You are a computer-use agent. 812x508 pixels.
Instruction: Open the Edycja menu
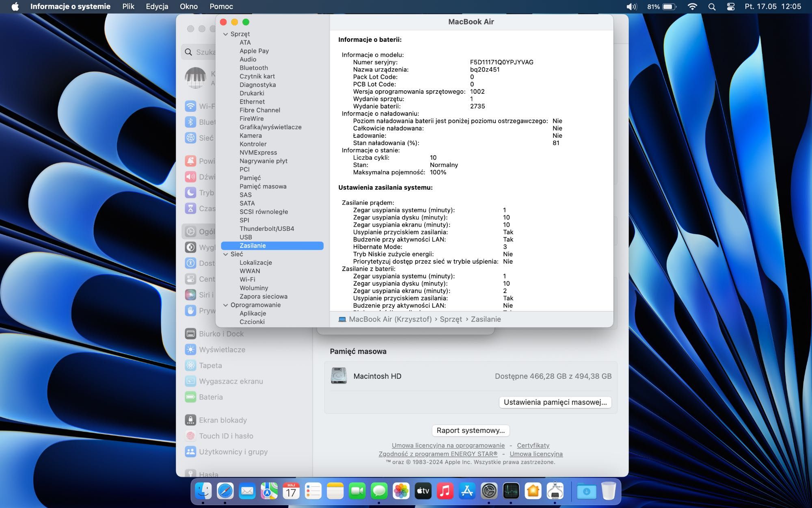157,7
